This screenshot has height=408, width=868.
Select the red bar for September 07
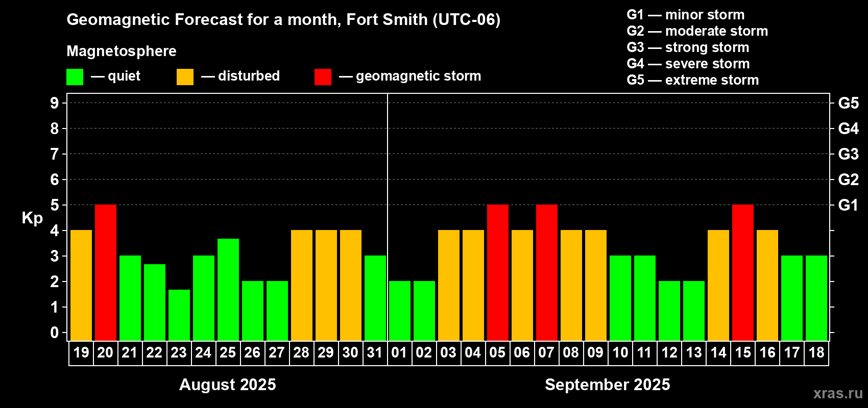point(547,273)
